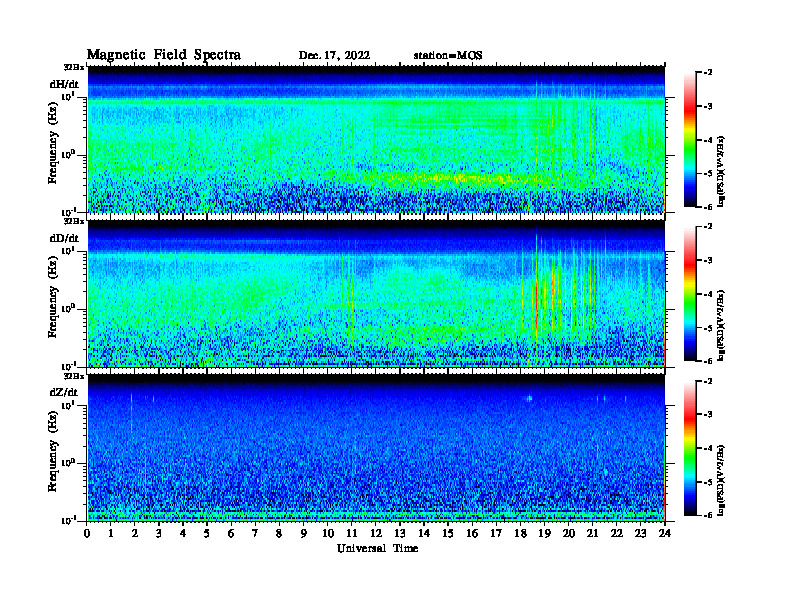792x612 pixels.
Task: Click the "0" tick on the time axis
Action: tap(87, 534)
